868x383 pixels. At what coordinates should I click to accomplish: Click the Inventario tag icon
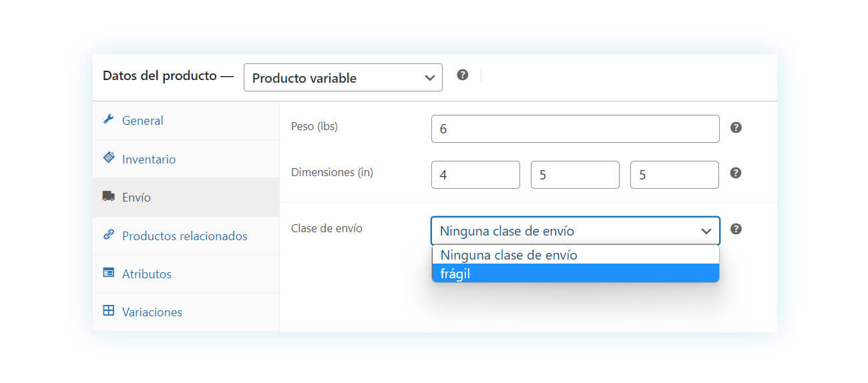[x=108, y=158]
